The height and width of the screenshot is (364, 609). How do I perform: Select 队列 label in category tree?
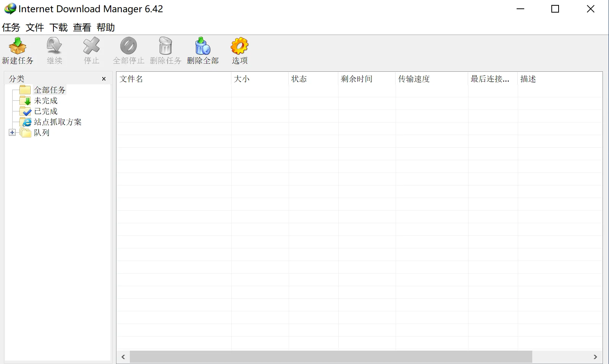42,132
